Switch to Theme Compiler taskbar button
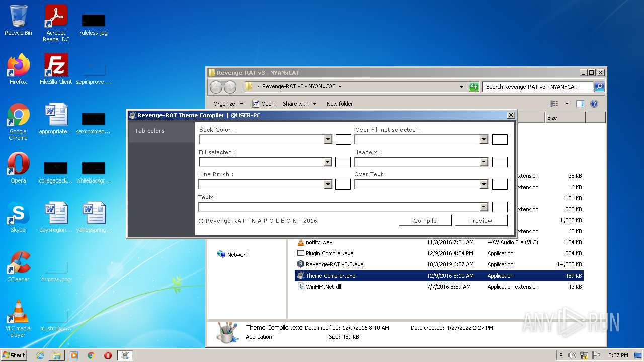644x362 pixels. pyautogui.click(x=125, y=355)
